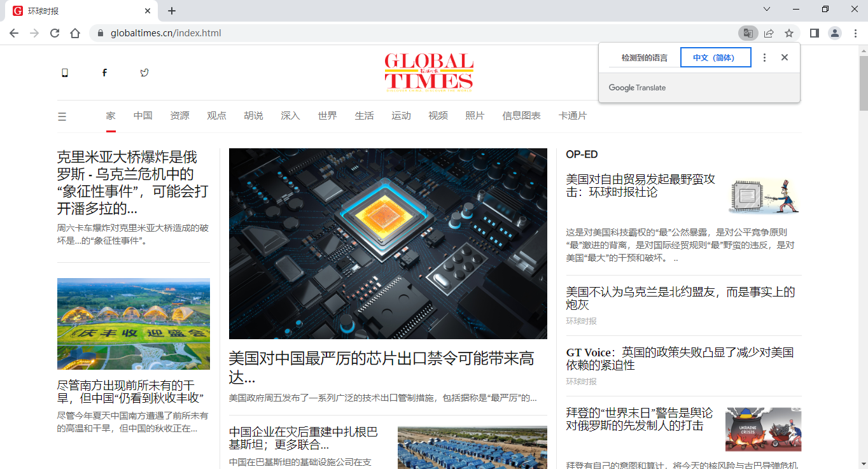Screen dimensions: 868x469
Task: Open the 拜登的“世界末日”警告 article
Action: [640, 419]
